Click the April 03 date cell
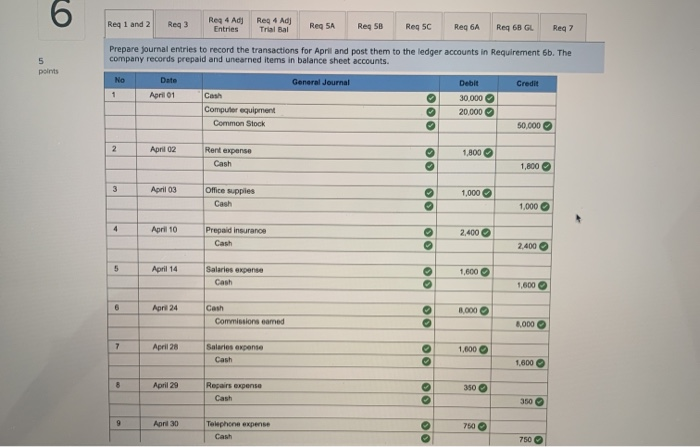Screen dimensions: 700x447 pos(170,190)
